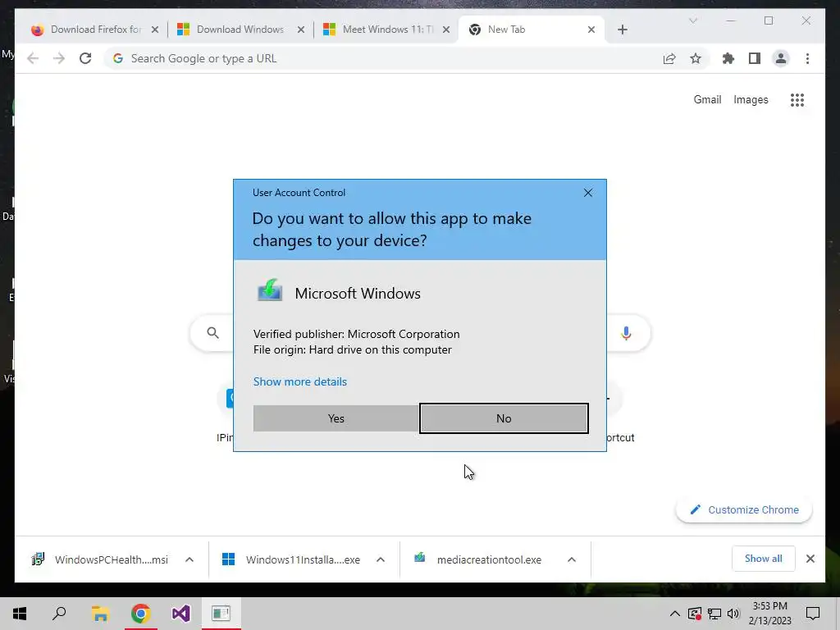
Task: Open volume tray icon
Action: tap(733, 614)
